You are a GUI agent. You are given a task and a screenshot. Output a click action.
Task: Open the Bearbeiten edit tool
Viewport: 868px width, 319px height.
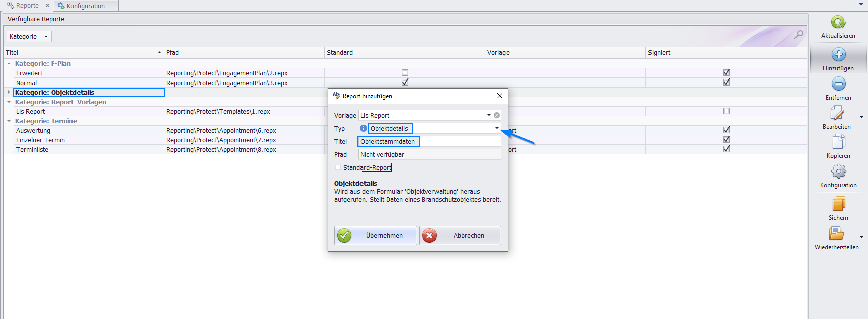[837, 113]
